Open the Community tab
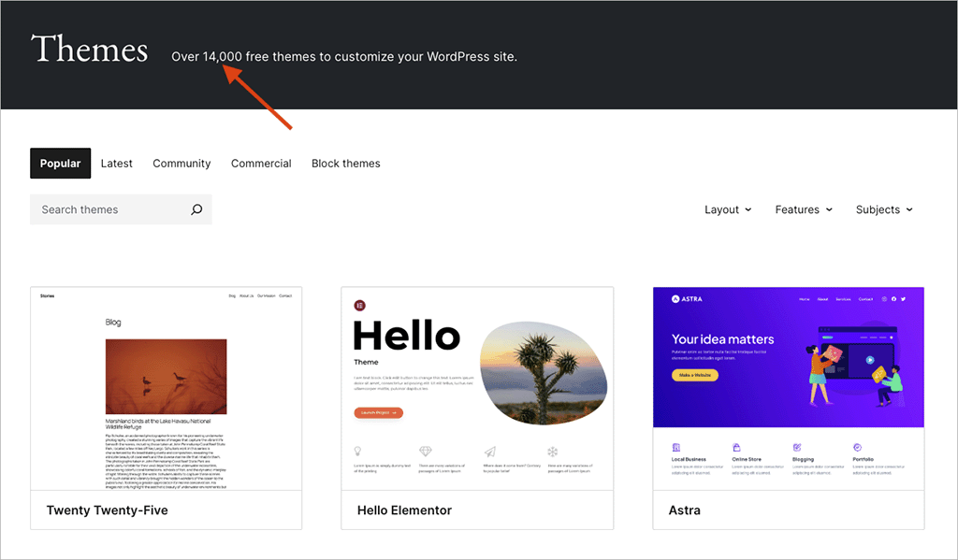958x560 pixels. pos(181,163)
